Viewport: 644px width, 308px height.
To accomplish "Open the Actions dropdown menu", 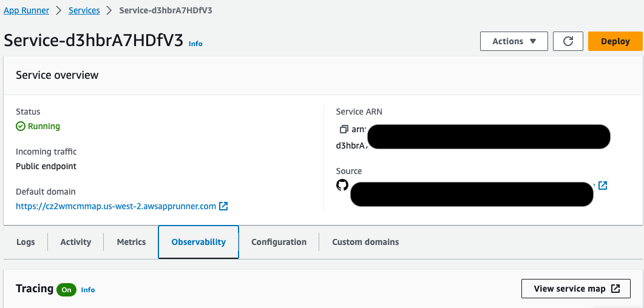I will [514, 41].
